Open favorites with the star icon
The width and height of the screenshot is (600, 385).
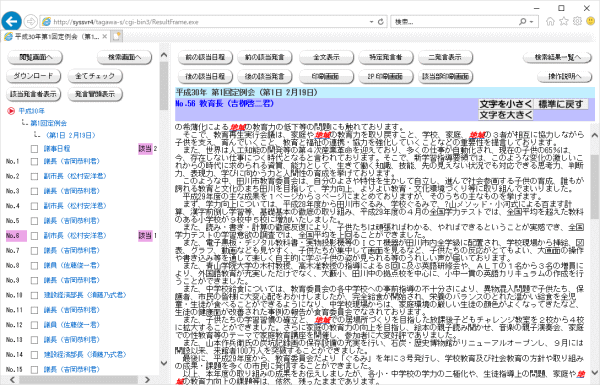(x=563, y=21)
